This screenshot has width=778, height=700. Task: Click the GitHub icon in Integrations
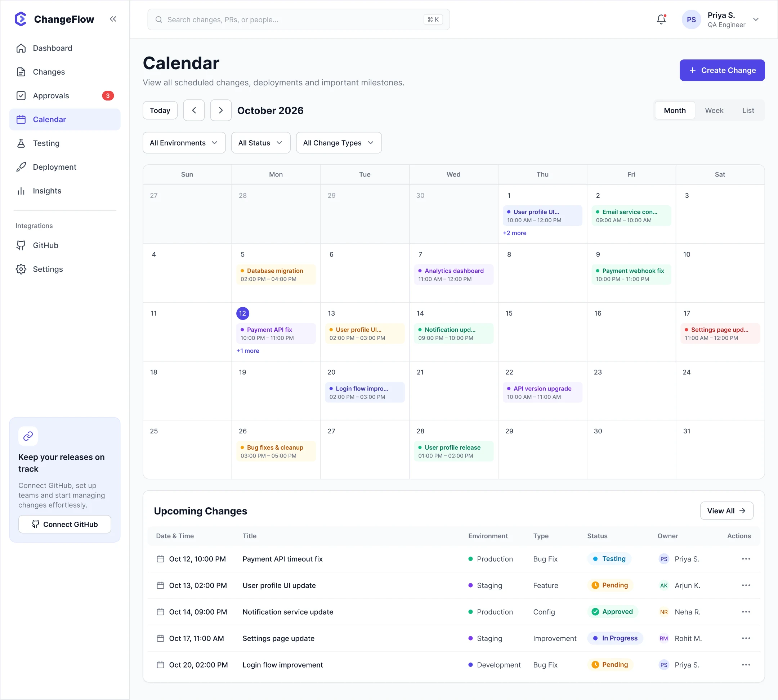coord(21,245)
